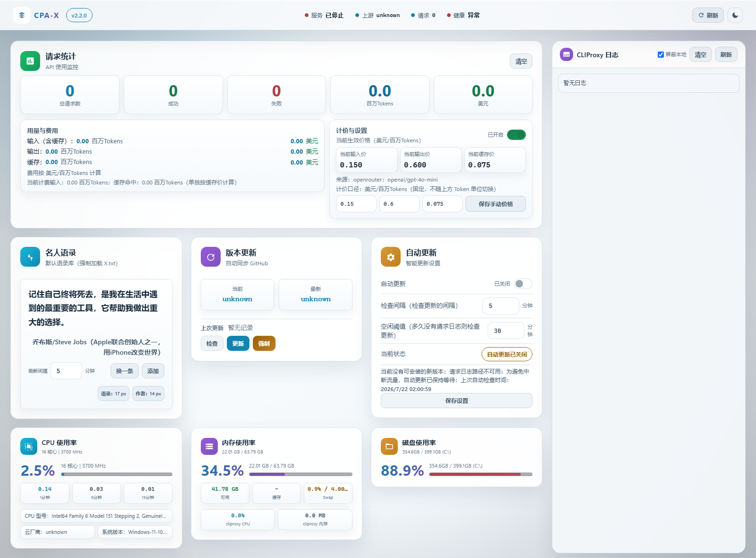
Task: Click the 暂无日志 log entry
Action: click(x=649, y=83)
